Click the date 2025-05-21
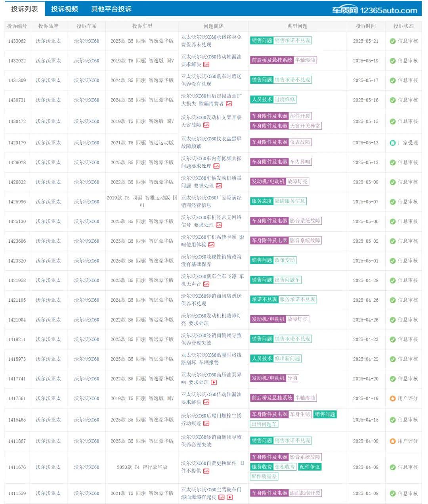Image resolution: width=428 pixels, height=504 pixels. (x=366, y=41)
